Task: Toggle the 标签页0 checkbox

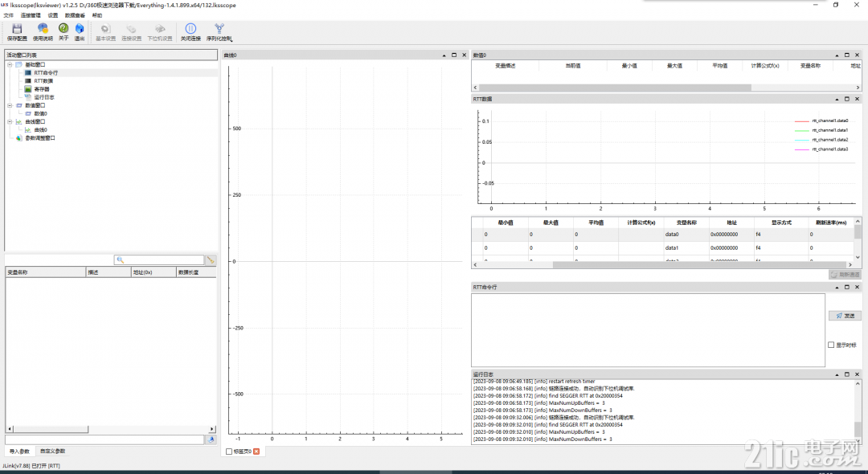Action: (229, 452)
